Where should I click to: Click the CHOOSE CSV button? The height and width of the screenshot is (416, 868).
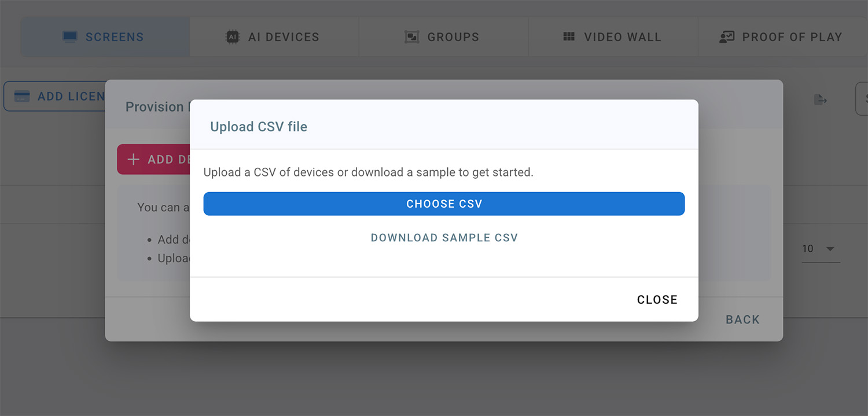tap(444, 204)
